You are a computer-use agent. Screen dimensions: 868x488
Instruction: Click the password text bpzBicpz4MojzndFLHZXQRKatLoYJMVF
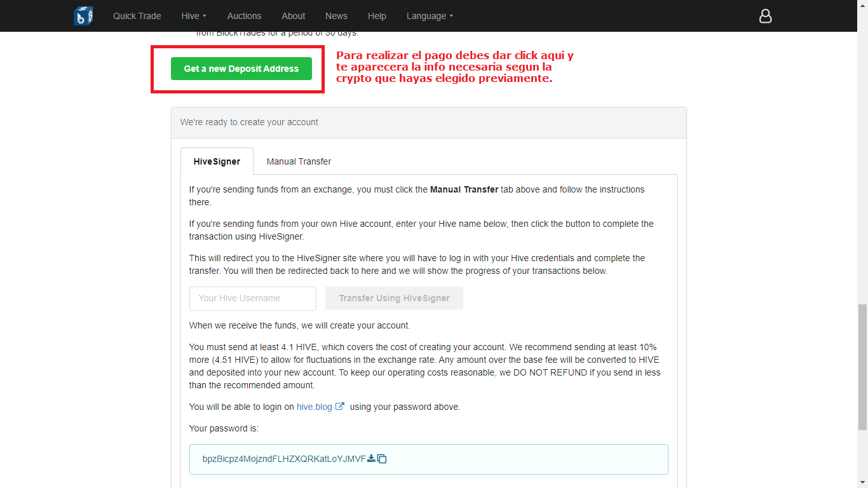[x=284, y=459]
